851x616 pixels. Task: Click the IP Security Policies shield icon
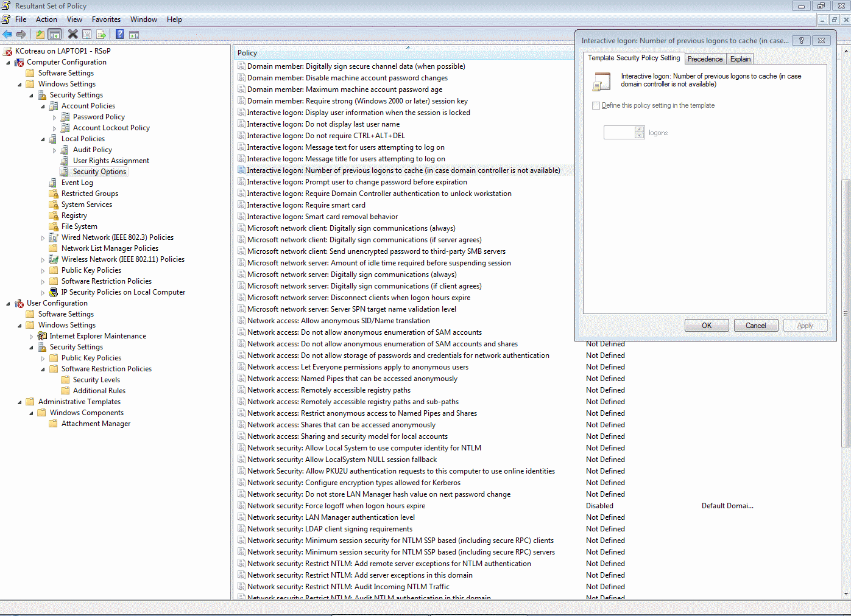pyautogui.click(x=54, y=292)
